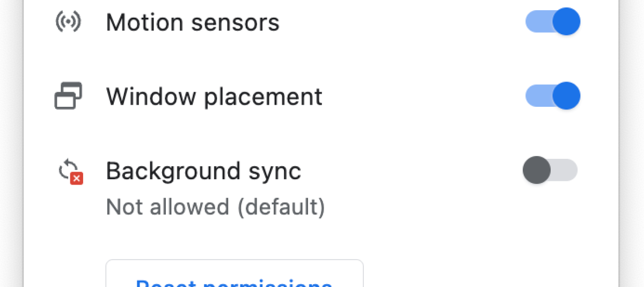Click the light blue track of Window placement toggle
Viewport: 644px width, 287px height.
coord(537,96)
